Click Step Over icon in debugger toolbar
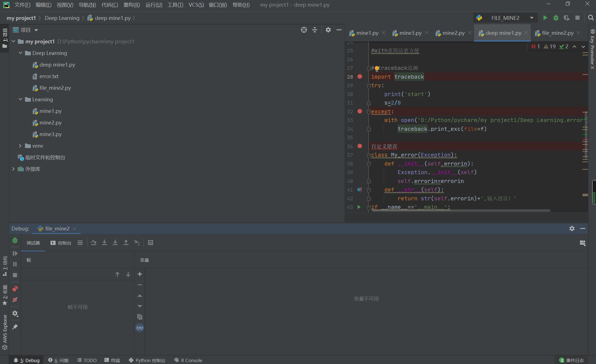Screen dimensions: 596x364 (x=94, y=243)
